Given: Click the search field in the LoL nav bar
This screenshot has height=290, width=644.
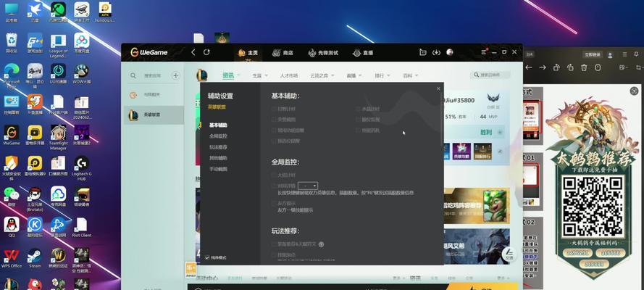Looking at the screenshot, I should [x=490, y=75].
